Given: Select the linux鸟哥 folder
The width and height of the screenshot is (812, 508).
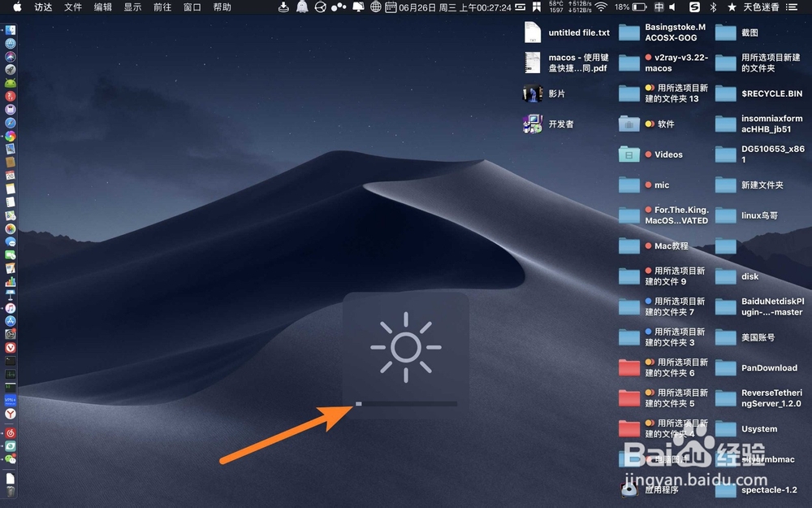Looking at the screenshot, I should [x=725, y=215].
